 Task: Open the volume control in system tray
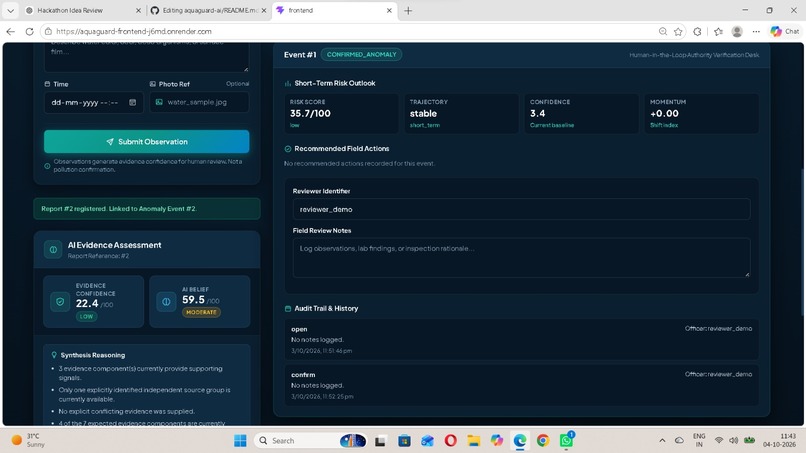[734, 441]
